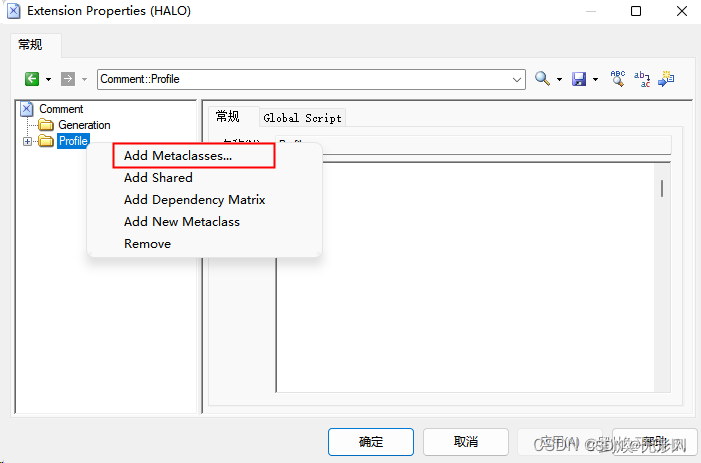Open the Comment::Profile path combo box
The height and width of the screenshot is (463, 701).
click(517, 80)
